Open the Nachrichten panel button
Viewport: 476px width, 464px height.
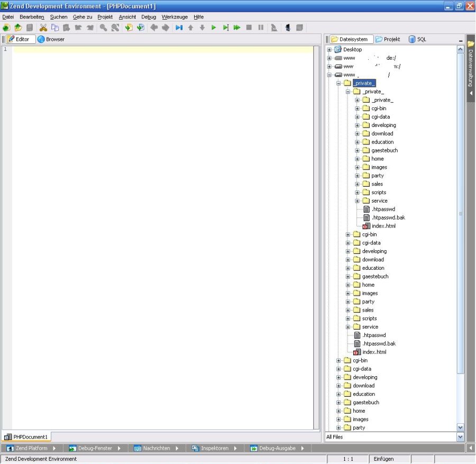(157, 448)
